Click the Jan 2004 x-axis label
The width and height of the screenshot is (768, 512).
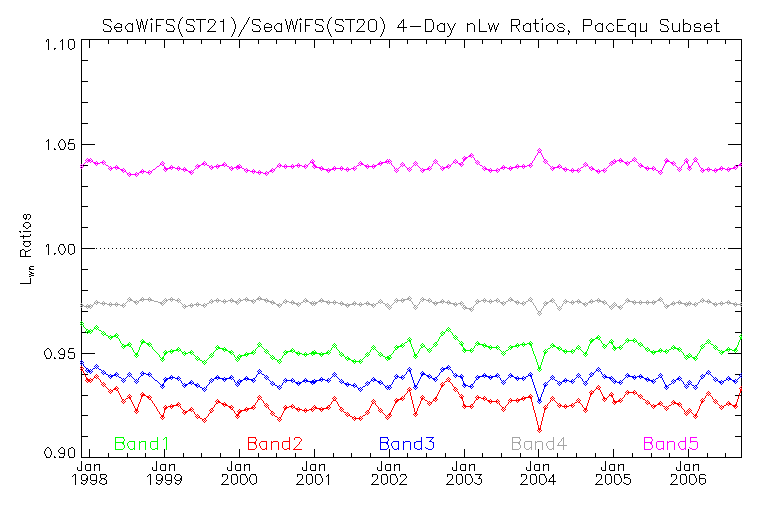(x=539, y=473)
